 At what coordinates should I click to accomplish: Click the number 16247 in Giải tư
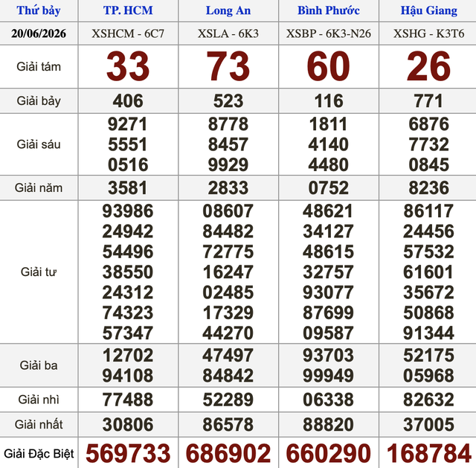click(x=228, y=272)
